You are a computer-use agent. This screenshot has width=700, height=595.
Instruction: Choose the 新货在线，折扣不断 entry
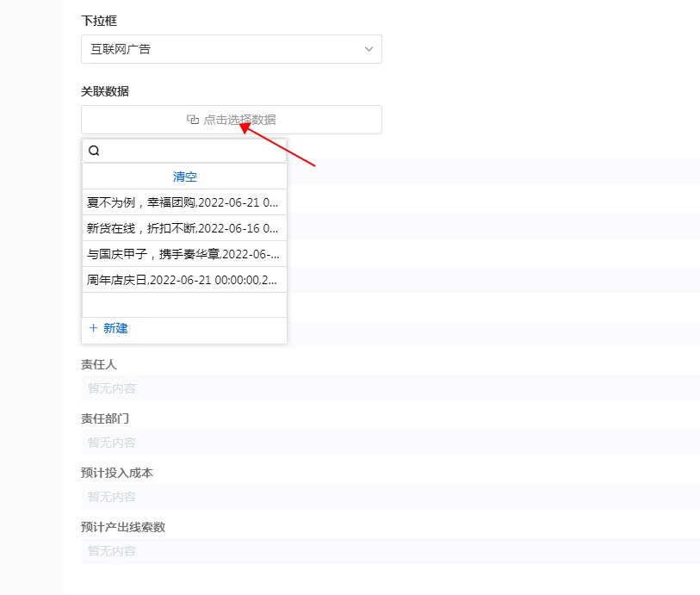(x=183, y=228)
